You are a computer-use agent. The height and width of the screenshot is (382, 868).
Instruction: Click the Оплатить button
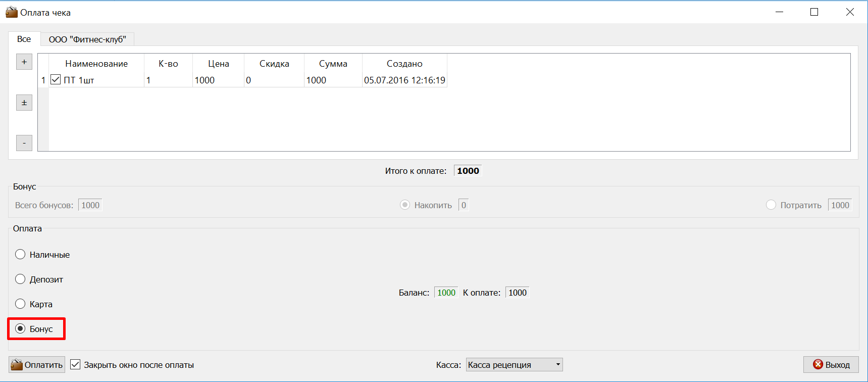[x=37, y=365]
